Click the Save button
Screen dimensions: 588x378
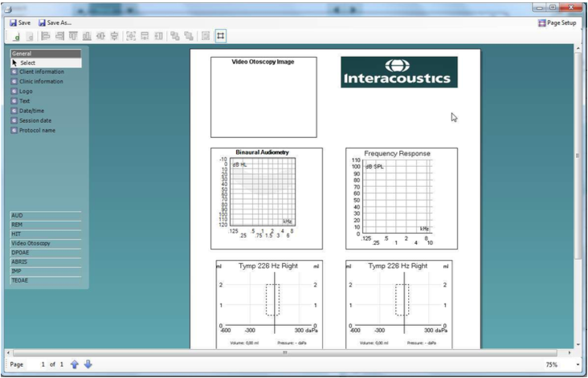pyautogui.click(x=20, y=22)
